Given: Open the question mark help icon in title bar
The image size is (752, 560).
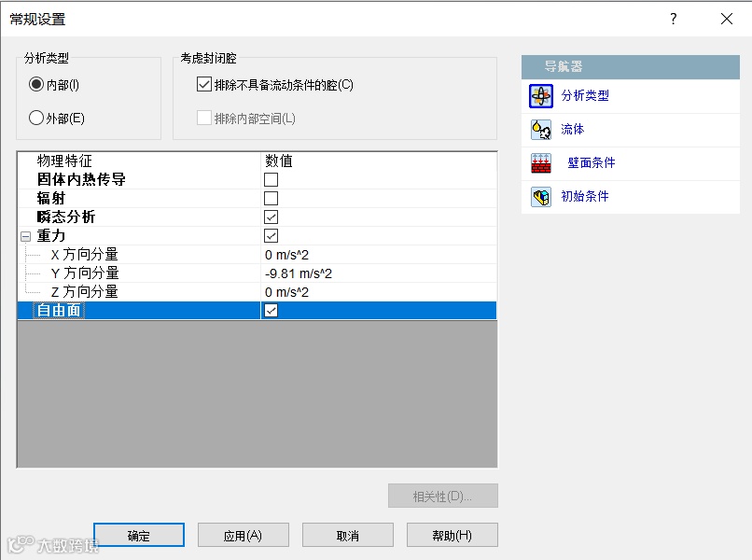Looking at the screenshot, I should (674, 19).
